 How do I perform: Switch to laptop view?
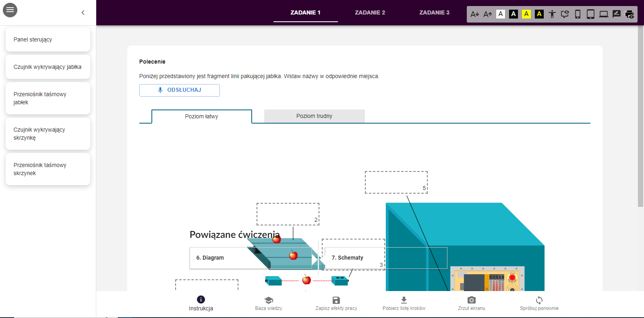coord(603,14)
